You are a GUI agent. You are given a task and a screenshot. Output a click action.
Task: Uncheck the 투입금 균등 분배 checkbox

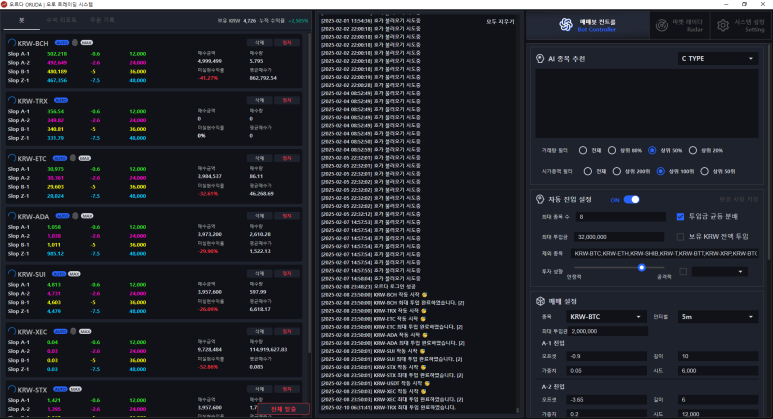680,216
